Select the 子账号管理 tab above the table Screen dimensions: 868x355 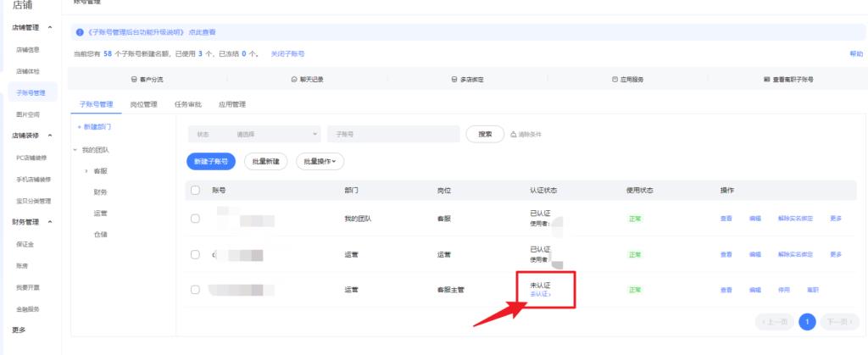tap(97, 104)
